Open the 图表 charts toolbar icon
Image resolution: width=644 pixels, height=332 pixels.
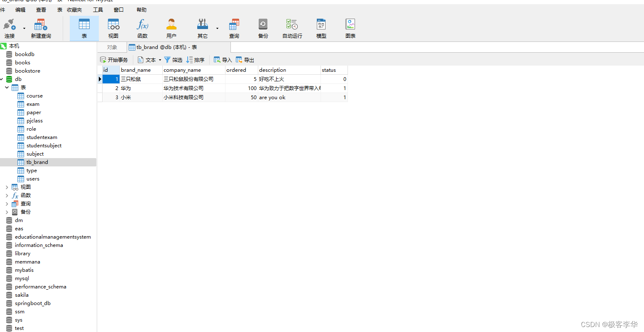coord(350,28)
